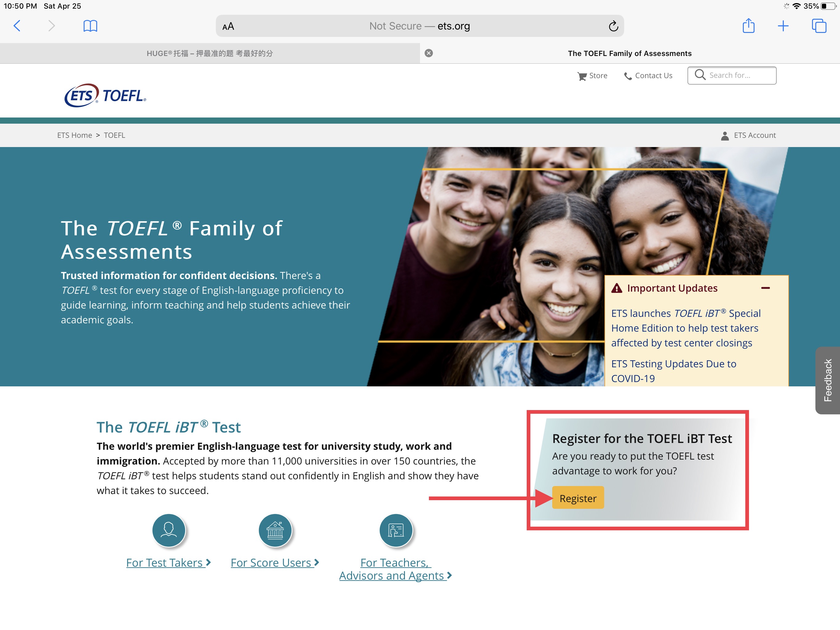This screenshot has height=630, width=840.
Task: Switch to the HUGE 托福 tab
Action: [x=210, y=53]
